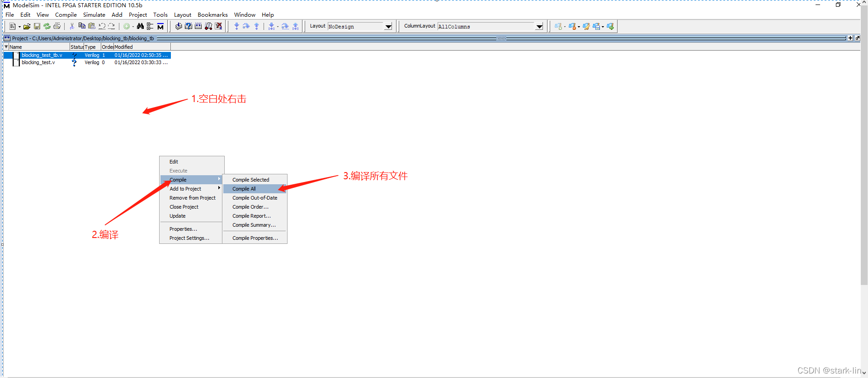Select the blocking_test_tb.v file row
Image resolution: width=868 pixels, height=378 pixels.
(x=87, y=55)
